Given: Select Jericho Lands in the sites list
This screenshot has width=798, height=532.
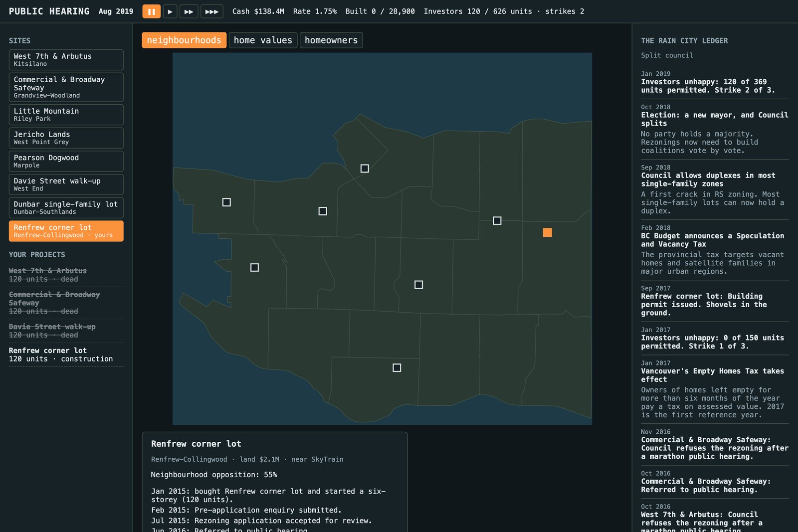Looking at the screenshot, I should point(66,138).
